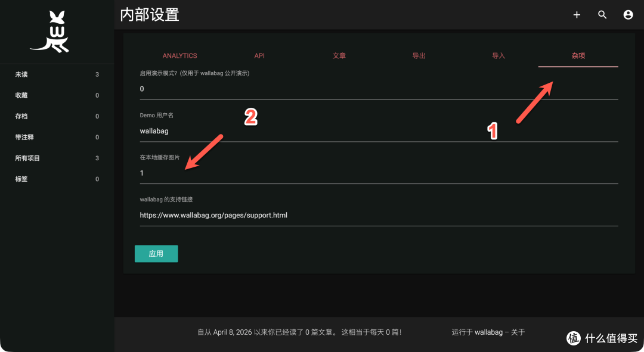The width and height of the screenshot is (644, 352).
Task: Focus the wallabag support link field
Action: (379, 216)
